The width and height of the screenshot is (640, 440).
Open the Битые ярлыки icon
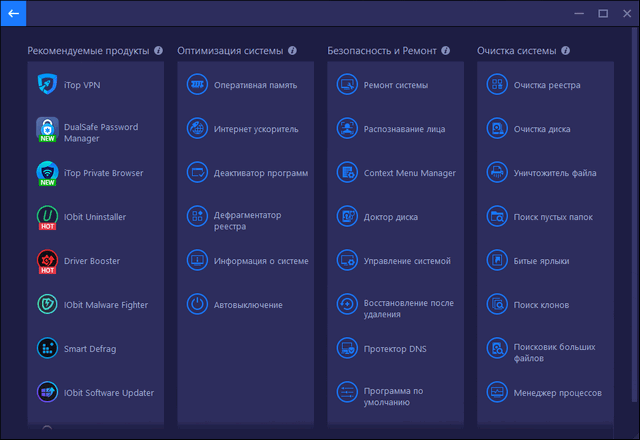497,260
